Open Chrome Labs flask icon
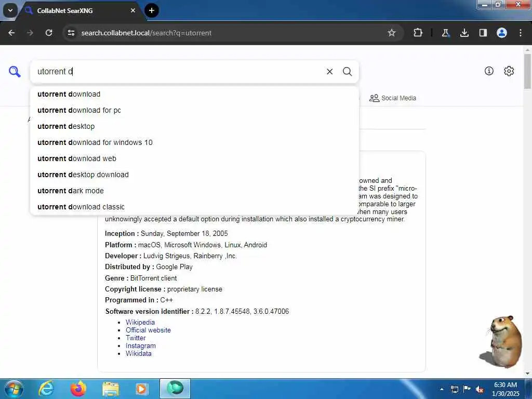532x399 pixels. (x=445, y=33)
